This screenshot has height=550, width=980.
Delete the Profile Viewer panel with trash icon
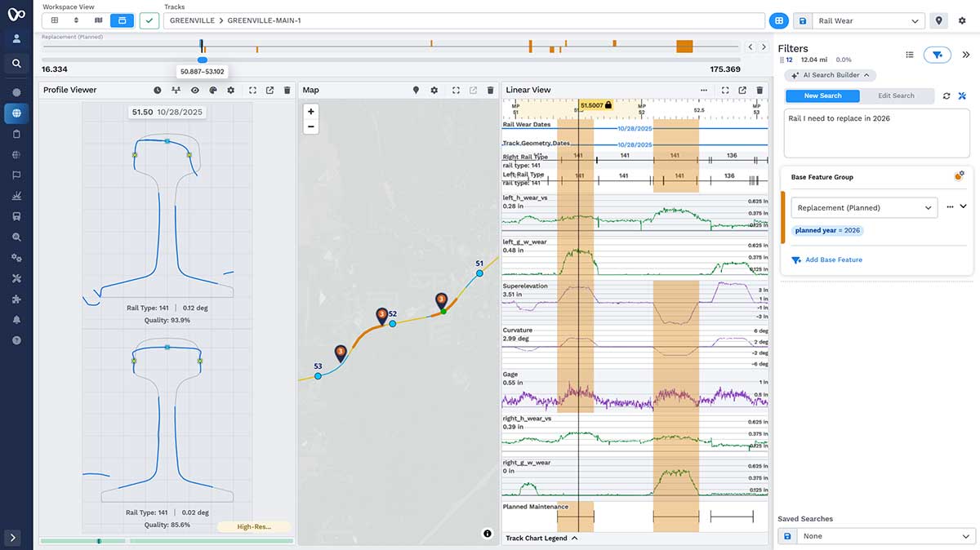[x=287, y=91]
